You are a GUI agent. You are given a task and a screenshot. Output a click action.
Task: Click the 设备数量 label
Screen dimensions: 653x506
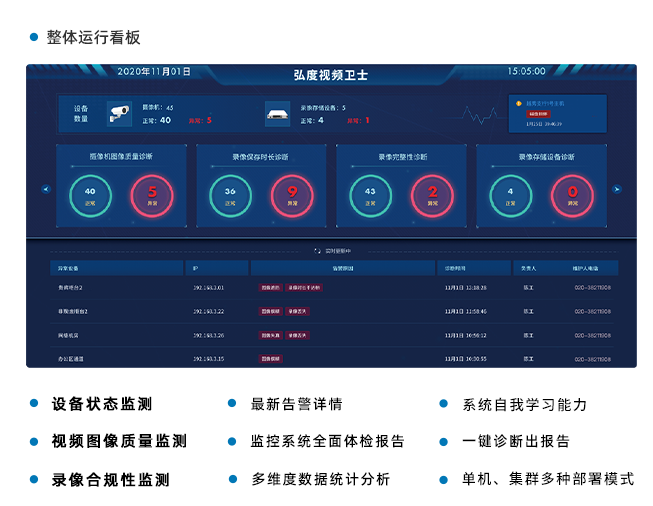tap(81, 113)
